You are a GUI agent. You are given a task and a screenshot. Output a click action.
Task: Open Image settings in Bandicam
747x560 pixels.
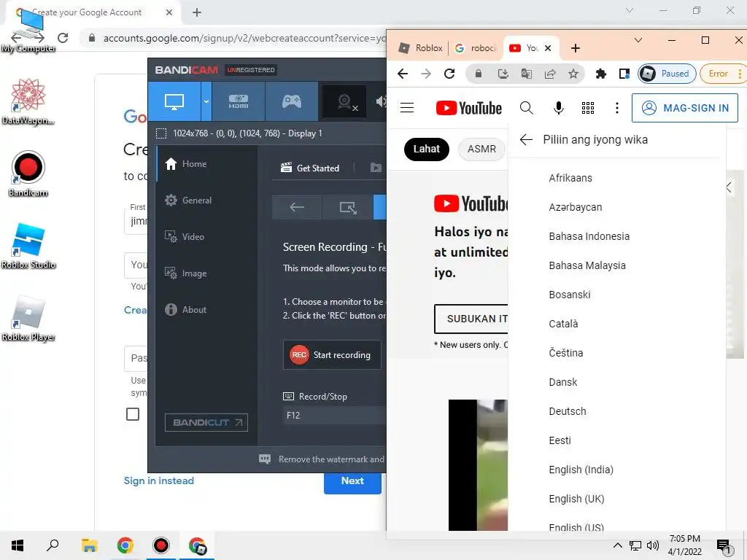pyautogui.click(x=186, y=273)
